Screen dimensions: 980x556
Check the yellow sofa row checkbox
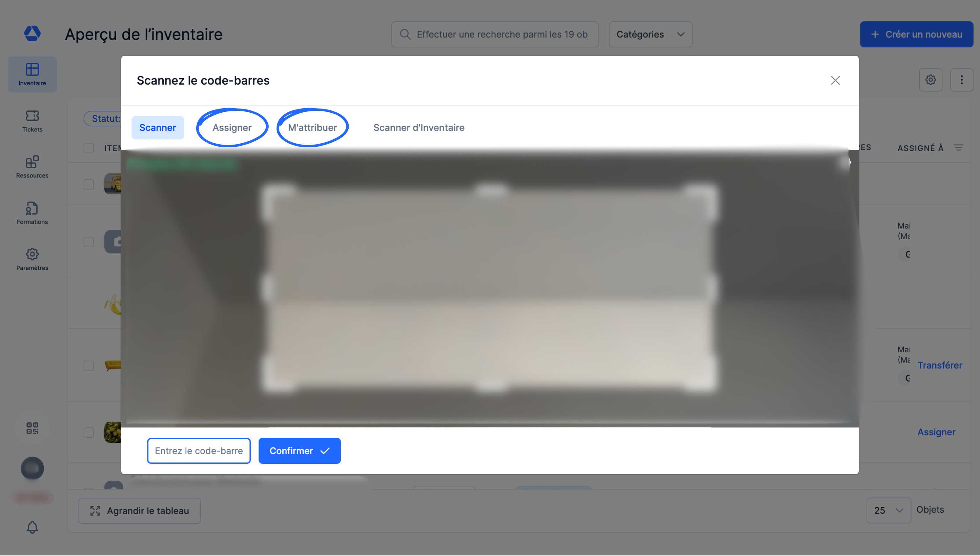click(89, 366)
